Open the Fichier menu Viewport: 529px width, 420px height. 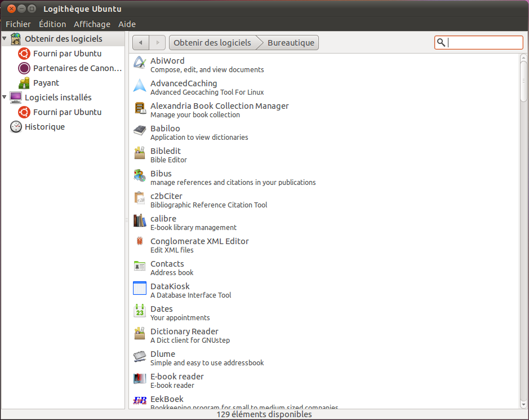click(x=18, y=24)
